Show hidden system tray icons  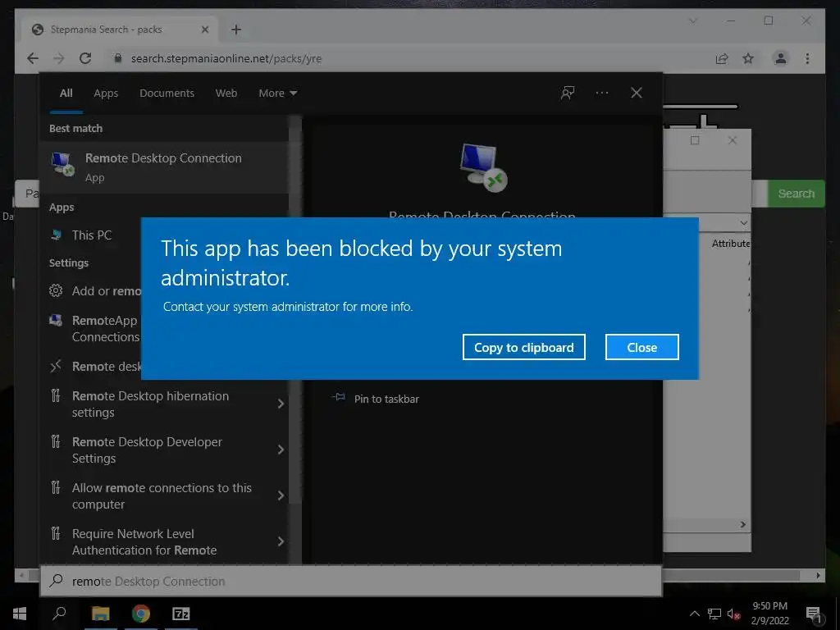tap(694, 614)
